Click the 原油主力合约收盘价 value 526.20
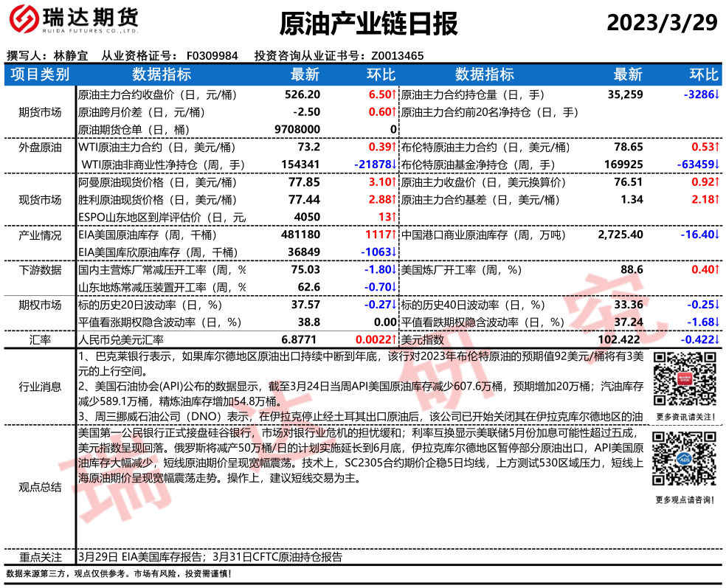726x588 pixels. [302, 95]
